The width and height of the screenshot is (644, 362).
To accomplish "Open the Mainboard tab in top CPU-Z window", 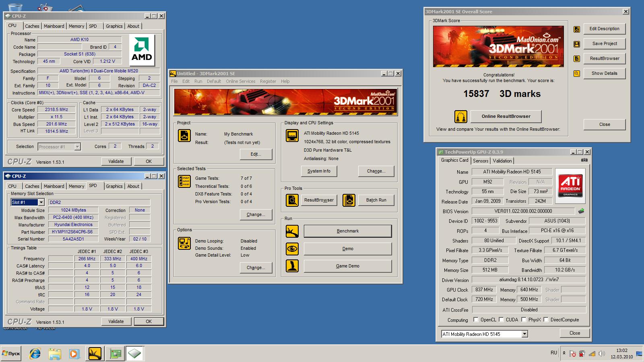I will point(54,26).
